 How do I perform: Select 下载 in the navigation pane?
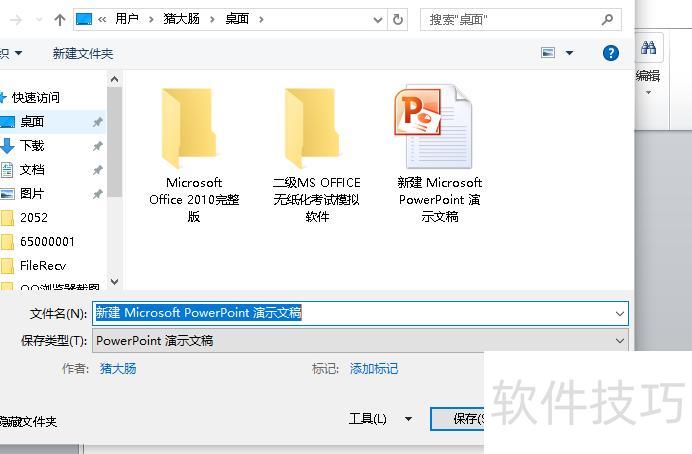32,146
